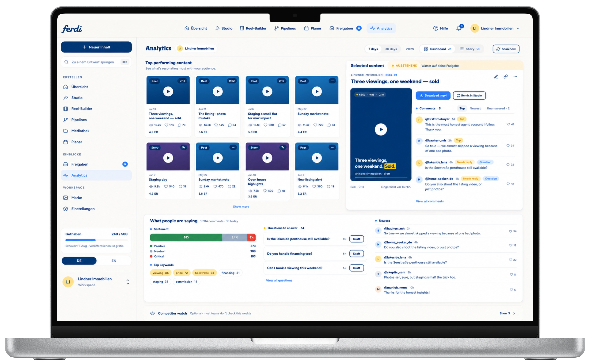Screen dimensions: 590x364
Task: Open Lindner Immobilien account dropdown in header
Action: (x=495, y=28)
